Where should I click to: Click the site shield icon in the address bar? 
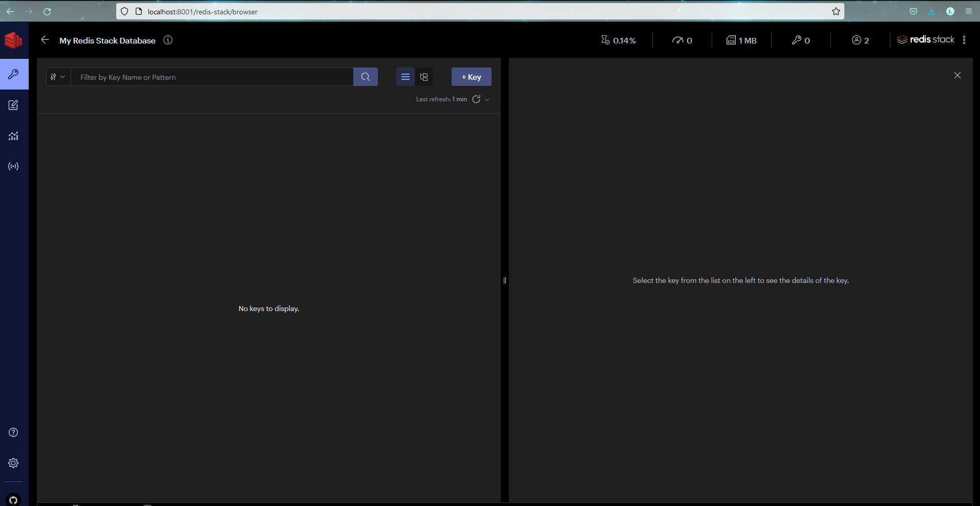pyautogui.click(x=124, y=11)
